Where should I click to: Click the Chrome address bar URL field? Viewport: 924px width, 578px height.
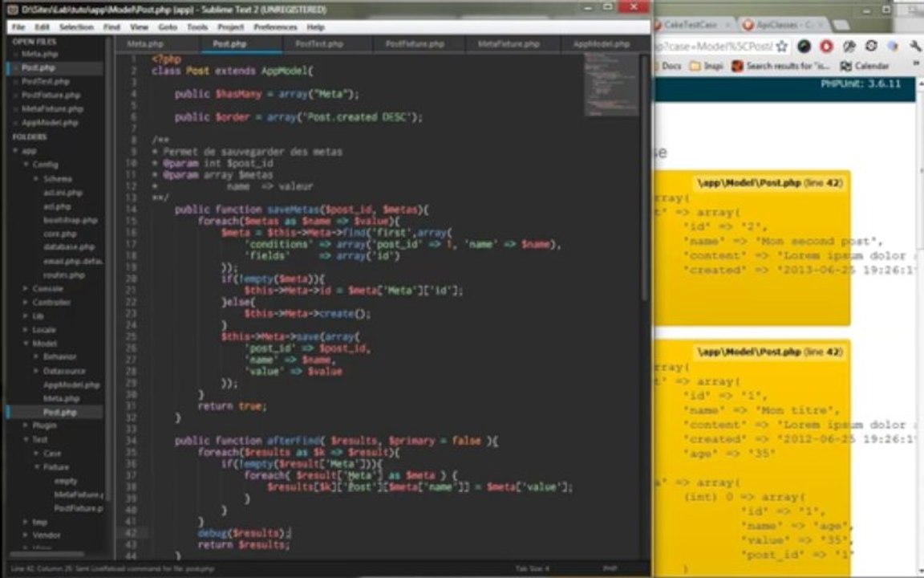pyautogui.click(x=714, y=46)
